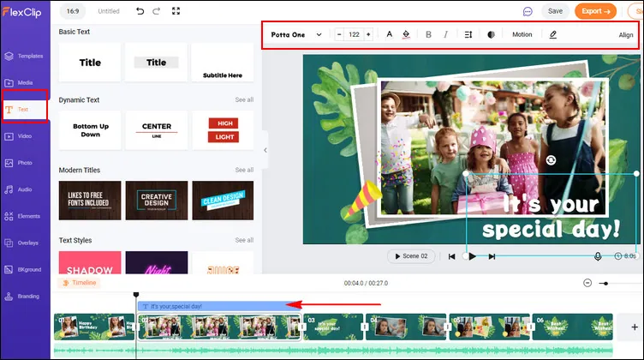Enter fullscreen preview mode
Viewport: 644px width, 360px height.
point(176,11)
